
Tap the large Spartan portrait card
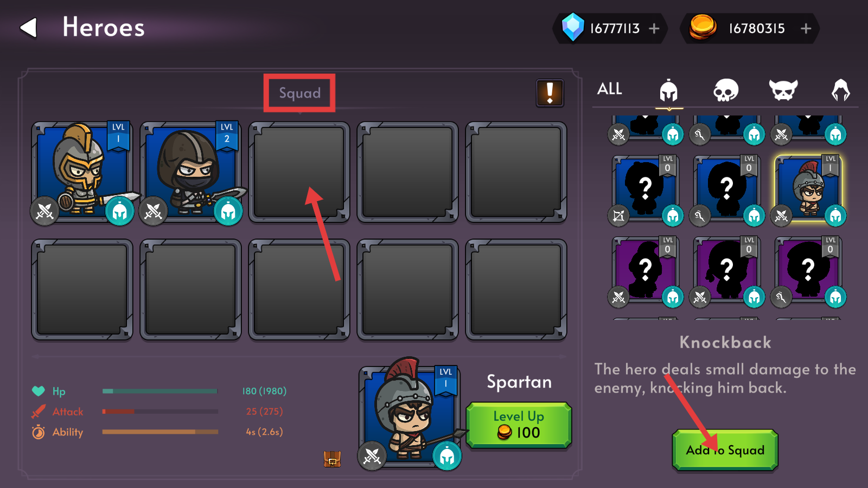409,415
